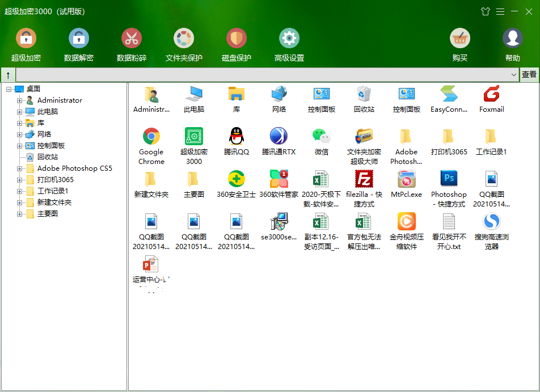
Task: Expand the Administrator tree node
Action: [x=19, y=100]
